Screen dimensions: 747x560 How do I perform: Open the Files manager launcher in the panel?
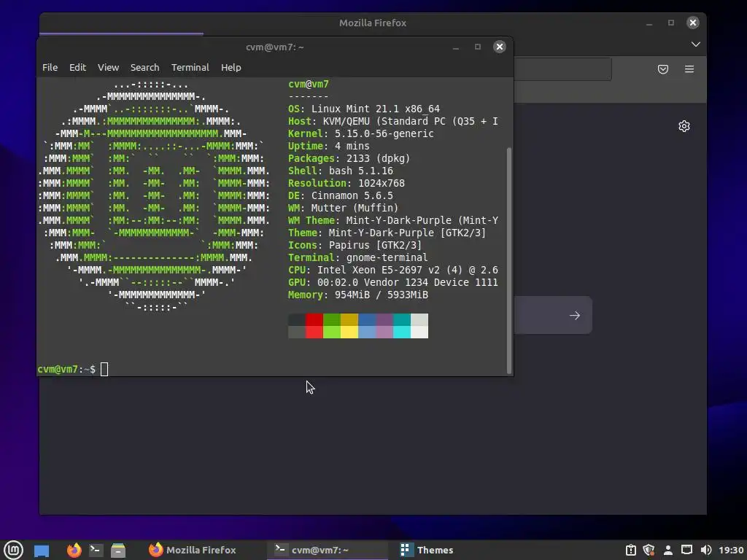pyautogui.click(x=117, y=550)
